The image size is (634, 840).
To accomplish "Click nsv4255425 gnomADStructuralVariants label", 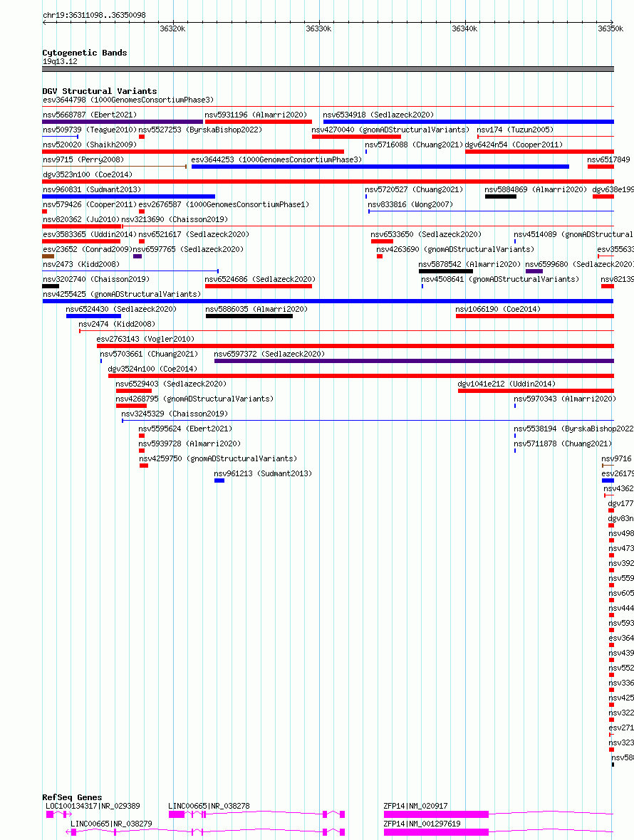I will coord(122,295).
